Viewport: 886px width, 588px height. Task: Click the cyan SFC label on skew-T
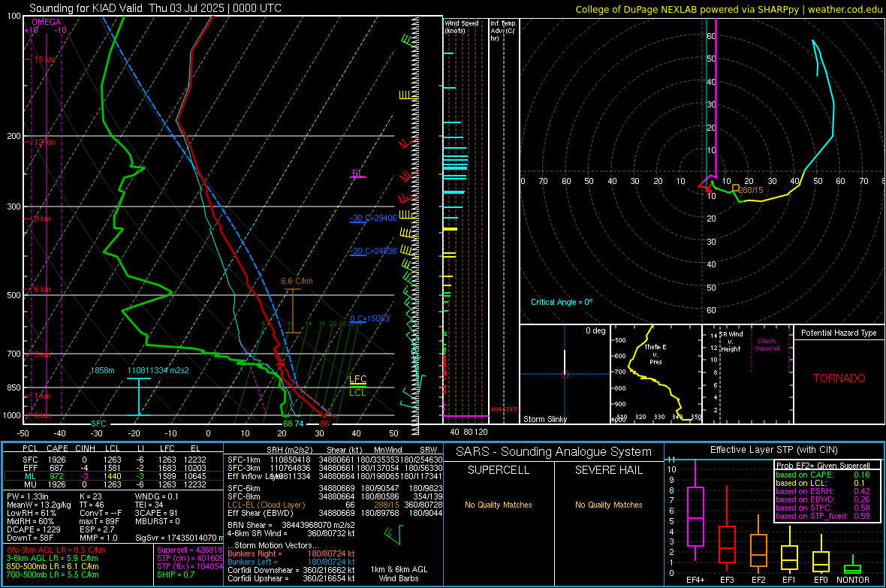98,424
